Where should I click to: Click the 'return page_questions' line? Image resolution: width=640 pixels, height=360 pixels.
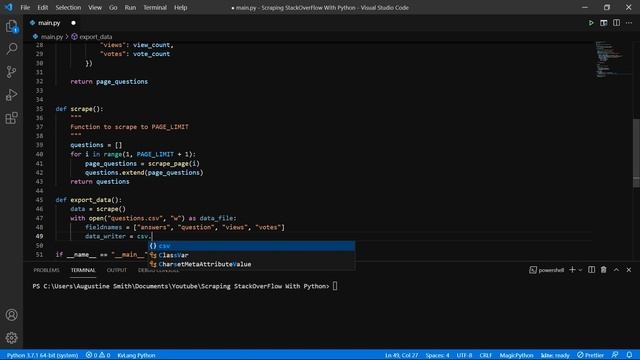pyautogui.click(x=109, y=82)
